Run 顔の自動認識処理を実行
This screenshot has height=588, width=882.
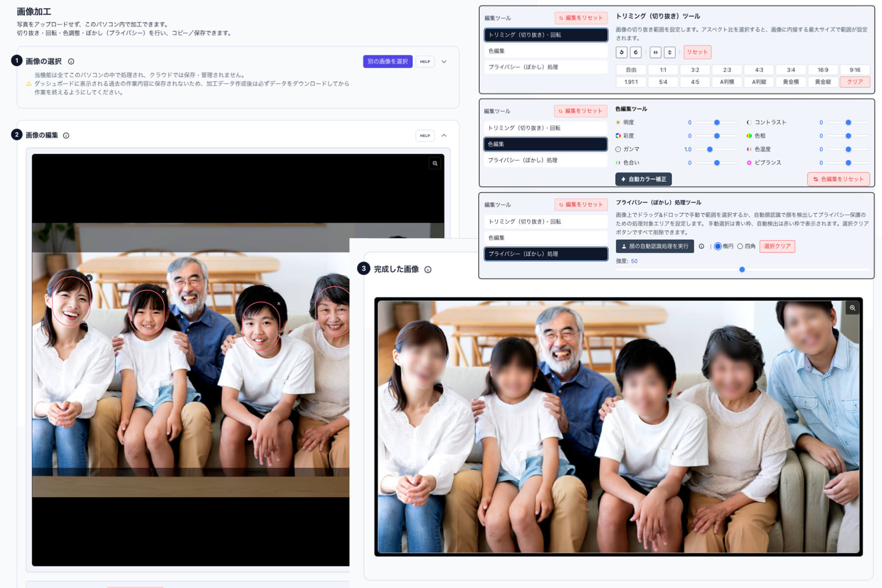(x=655, y=246)
